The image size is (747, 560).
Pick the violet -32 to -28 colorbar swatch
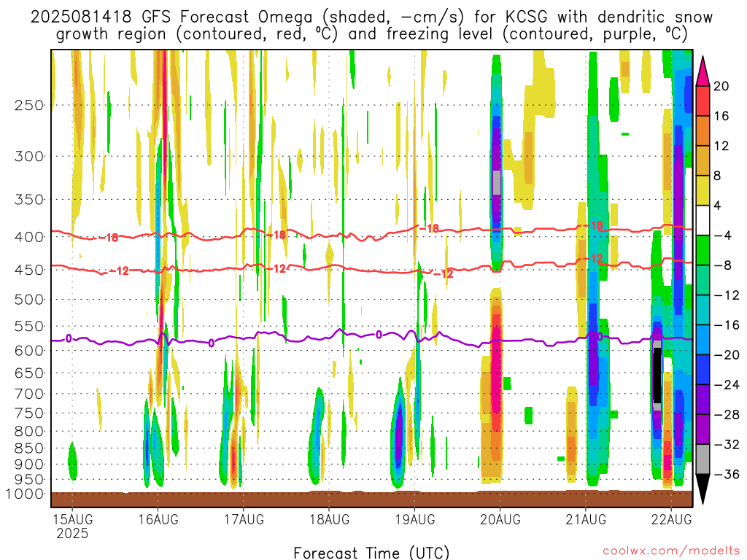click(x=703, y=429)
